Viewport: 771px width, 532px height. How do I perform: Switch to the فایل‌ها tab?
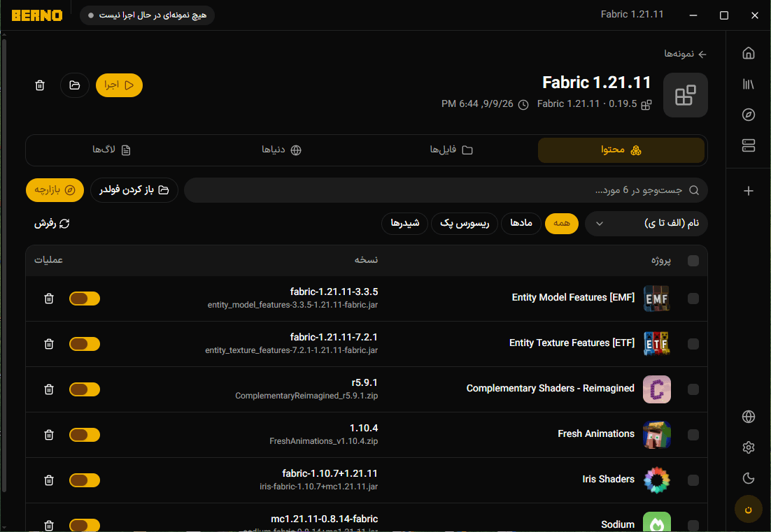451,150
